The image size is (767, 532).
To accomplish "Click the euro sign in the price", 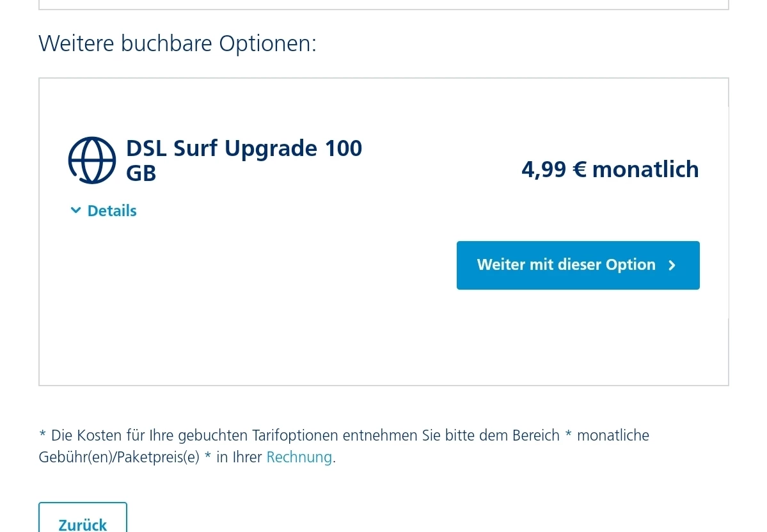I will click(579, 169).
